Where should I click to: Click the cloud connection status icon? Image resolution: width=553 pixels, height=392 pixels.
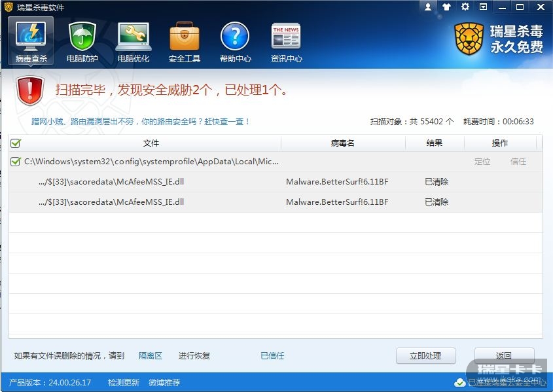point(459,382)
